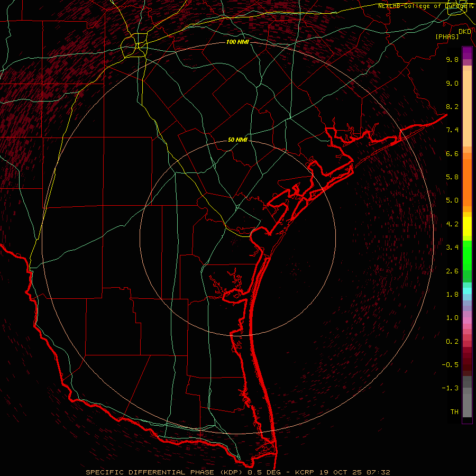Pick the yellow swatch in the legend bar

(467, 226)
